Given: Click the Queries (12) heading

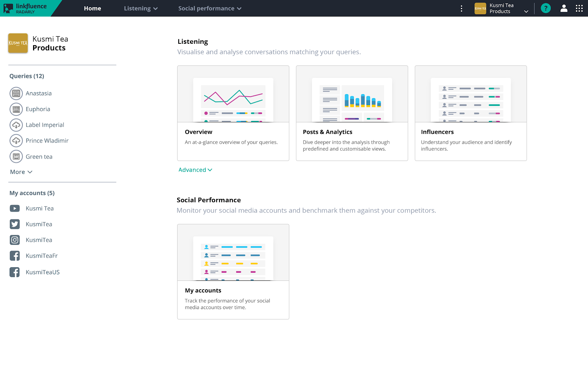Looking at the screenshot, I should (27, 76).
